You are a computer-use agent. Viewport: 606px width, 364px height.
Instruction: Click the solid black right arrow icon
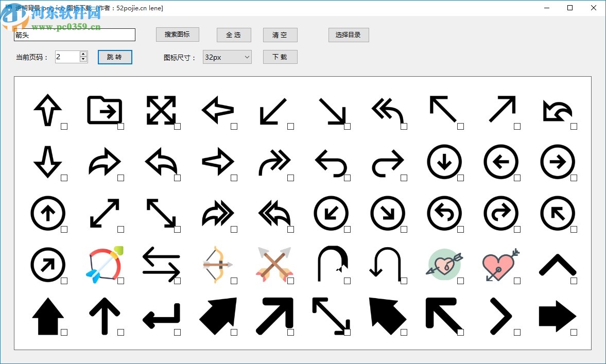(558, 316)
